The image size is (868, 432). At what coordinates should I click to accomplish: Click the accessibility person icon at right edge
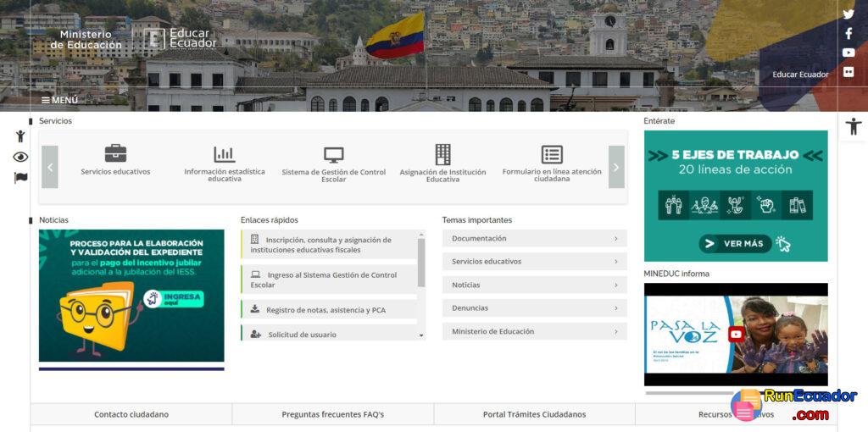[853, 126]
